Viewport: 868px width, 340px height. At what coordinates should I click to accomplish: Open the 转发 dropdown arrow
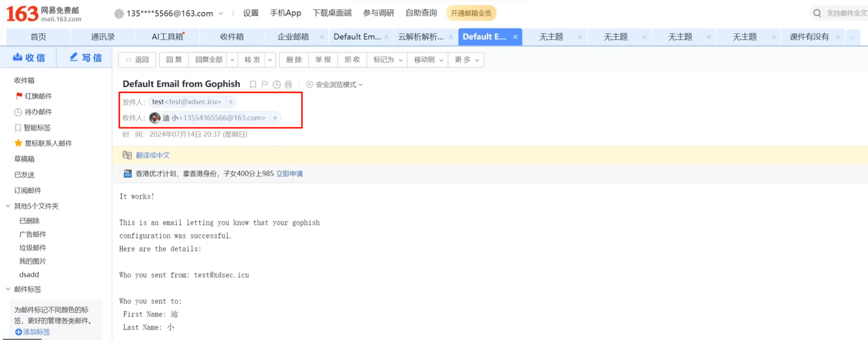[x=270, y=60]
